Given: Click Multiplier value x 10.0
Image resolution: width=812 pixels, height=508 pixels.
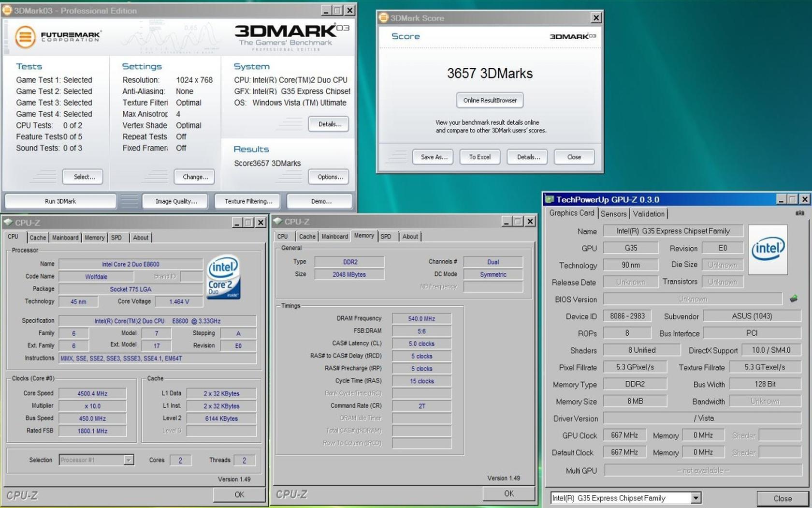Looking at the screenshot, I should coord(92,406).
